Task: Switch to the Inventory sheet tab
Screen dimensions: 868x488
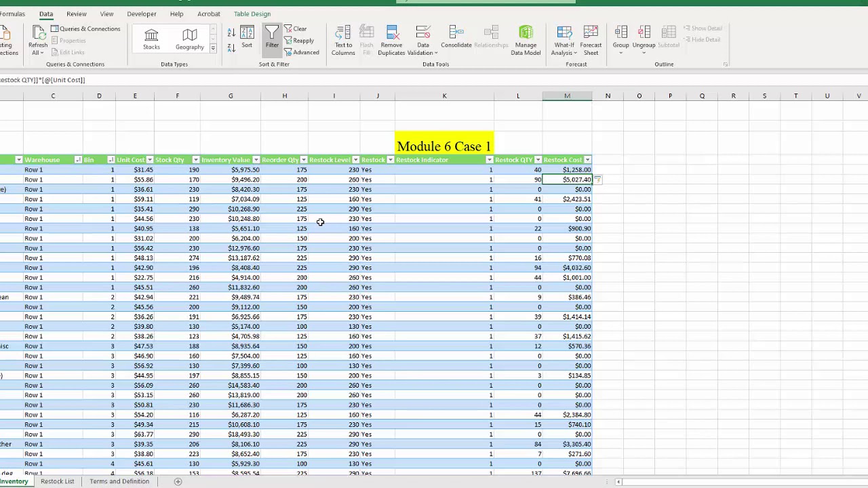Action: pos(14,481)
